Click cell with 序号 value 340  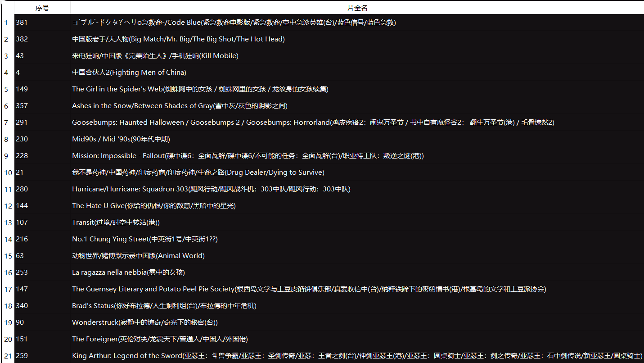(42, 306)
